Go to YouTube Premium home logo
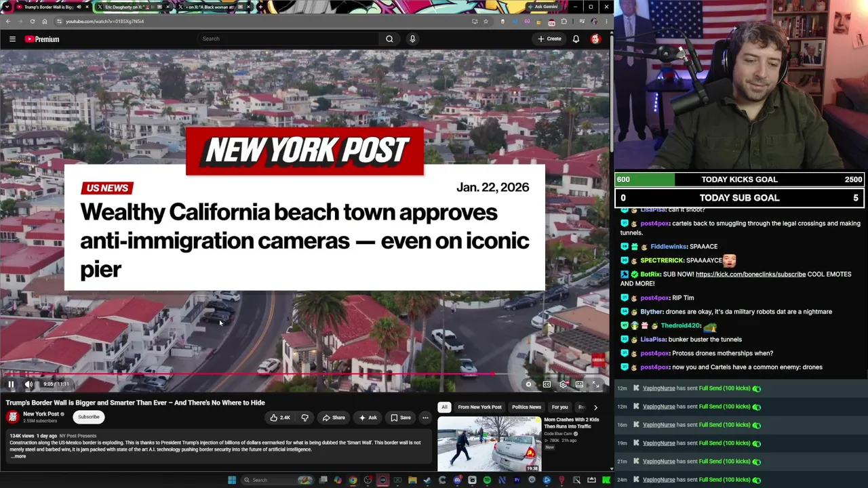Screen dimensions: 868x488 [x=42, y=39]
